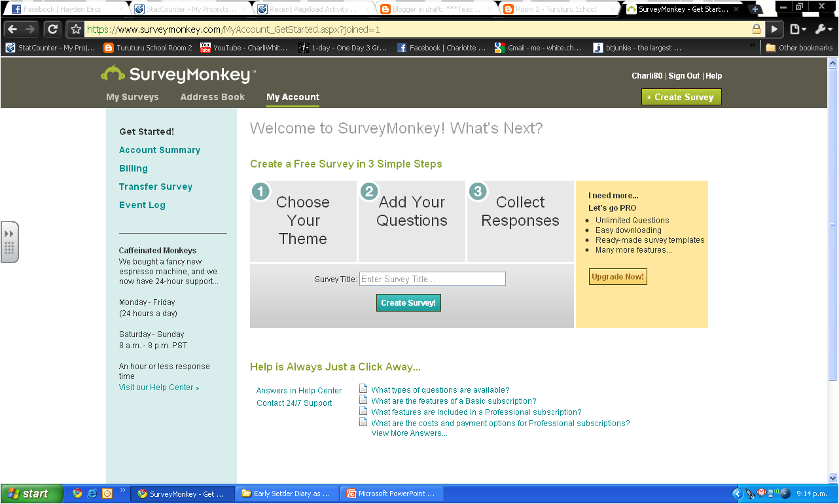The height and width of the screenshot is (504, 839).
Task: Open a new browser tab with the plus
Action: coord(755,9)
